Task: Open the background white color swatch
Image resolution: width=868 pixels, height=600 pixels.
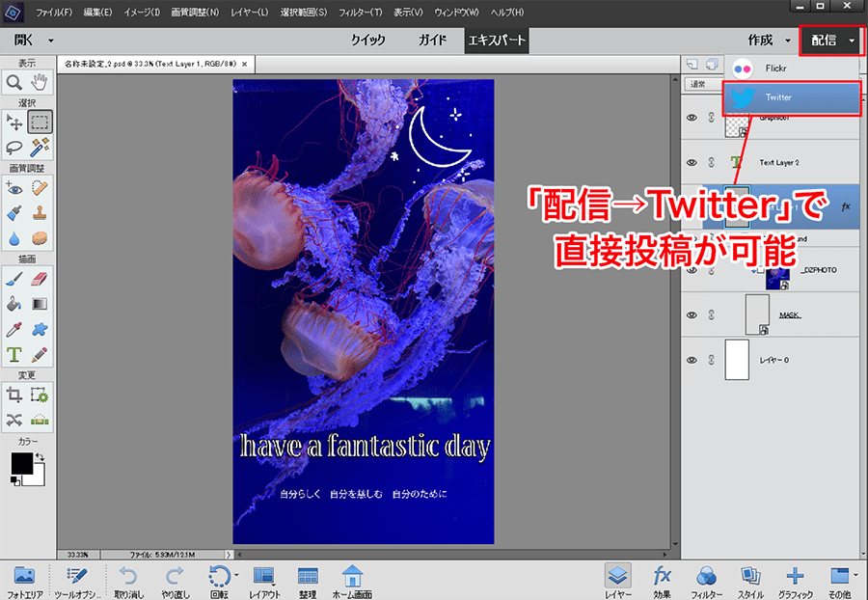Action: point(37,477)
